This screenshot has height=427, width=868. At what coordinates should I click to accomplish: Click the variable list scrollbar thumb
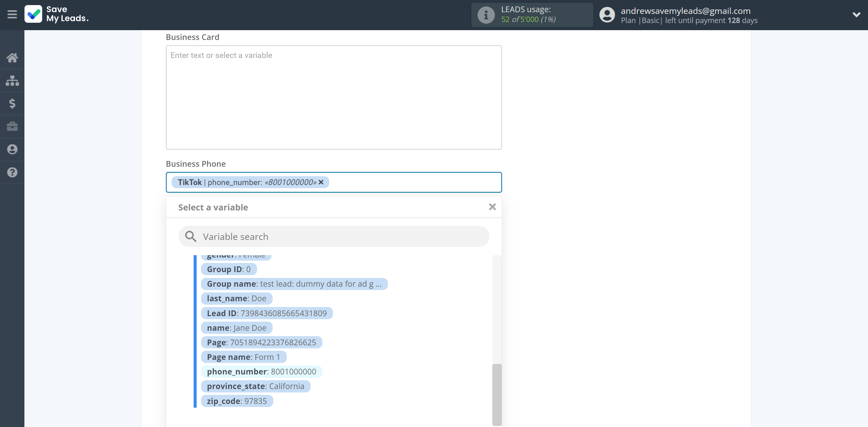coord(497,394)
